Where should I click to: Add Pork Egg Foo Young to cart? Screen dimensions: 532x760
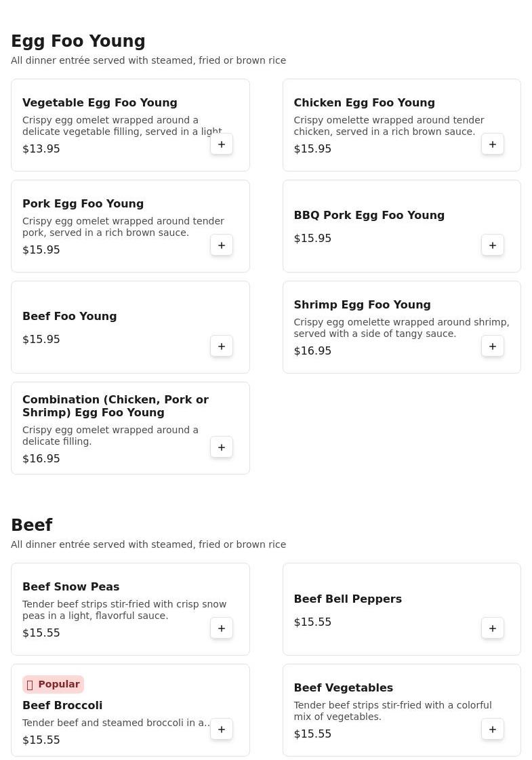click(222, 245)
